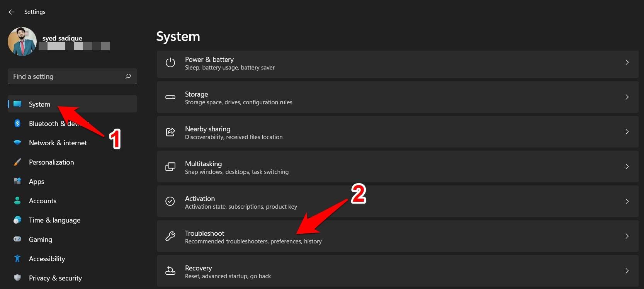
Task: Open Recovery via its right chevron
Action: (x=627, y=271)
